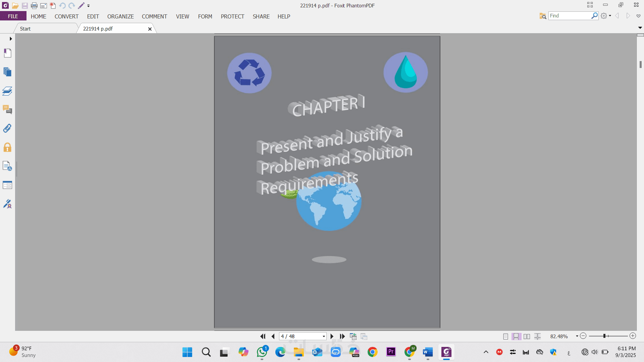Image resolution: width=644 pixels, height=362 pixels.
Task: Go to the last page
Action: [342, 336]
